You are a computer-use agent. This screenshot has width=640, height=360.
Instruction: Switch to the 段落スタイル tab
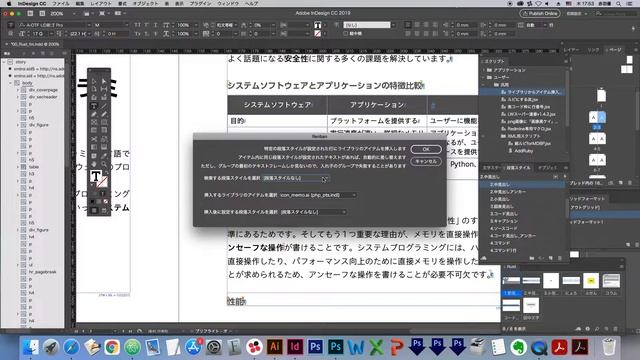point(518,168)
